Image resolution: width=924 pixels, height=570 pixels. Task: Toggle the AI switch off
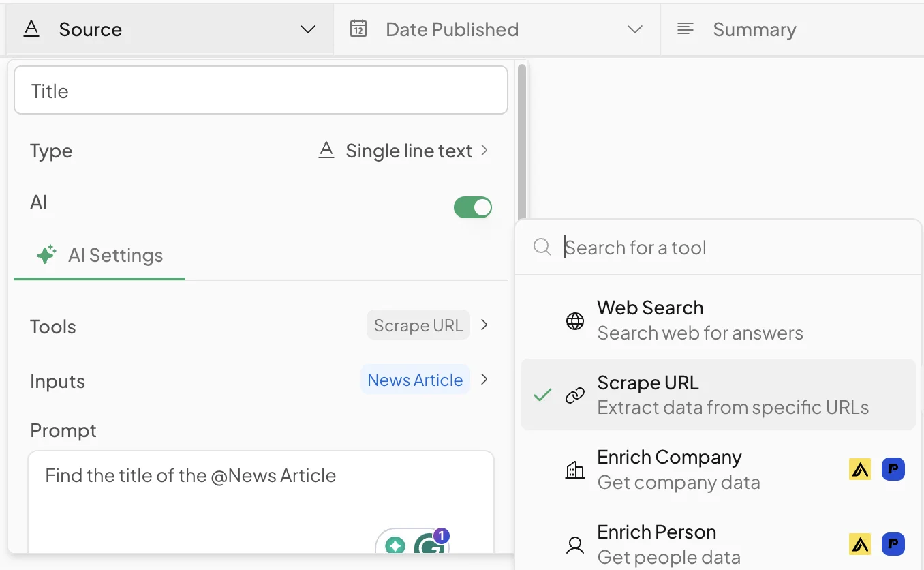[473, 207]
